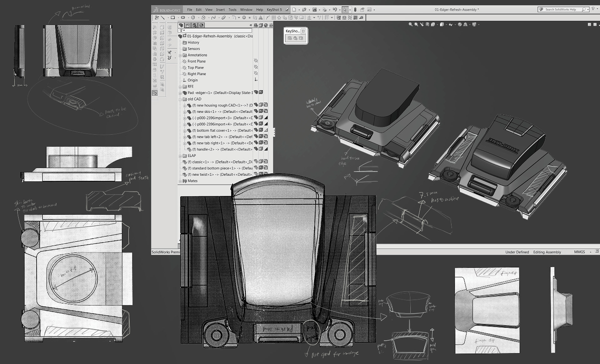The height and width of the screenshot is (364, 600).
Task: Expand the Mates folder
Action: pos(180,181)
